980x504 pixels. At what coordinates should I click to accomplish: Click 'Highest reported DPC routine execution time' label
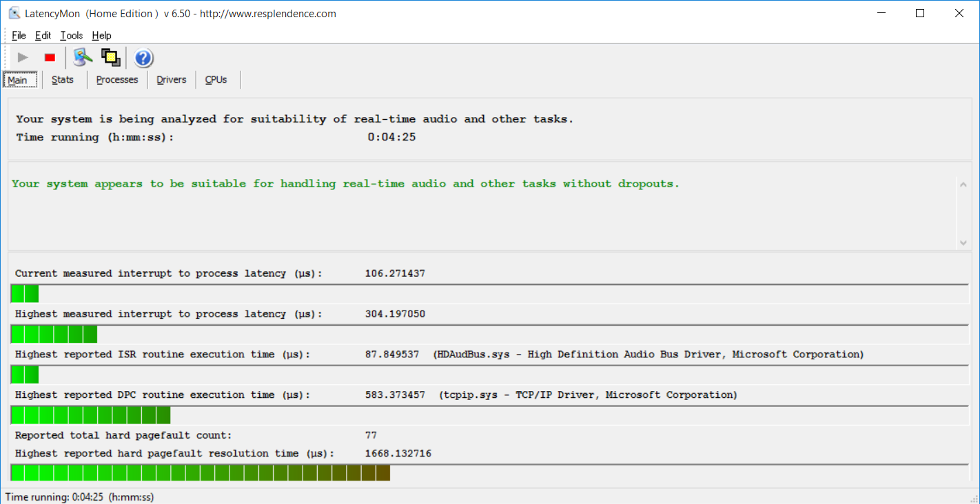pos(163,395)
